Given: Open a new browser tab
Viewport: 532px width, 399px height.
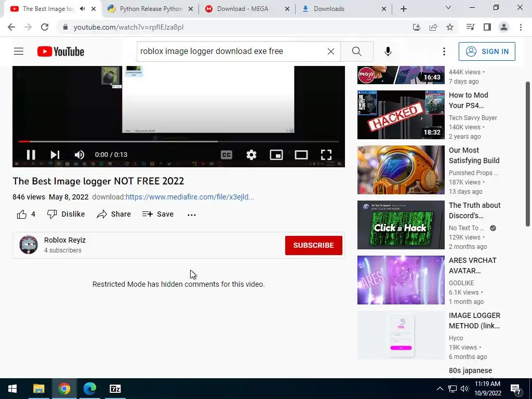Looking at the screenshot, I should click(403, 9).
